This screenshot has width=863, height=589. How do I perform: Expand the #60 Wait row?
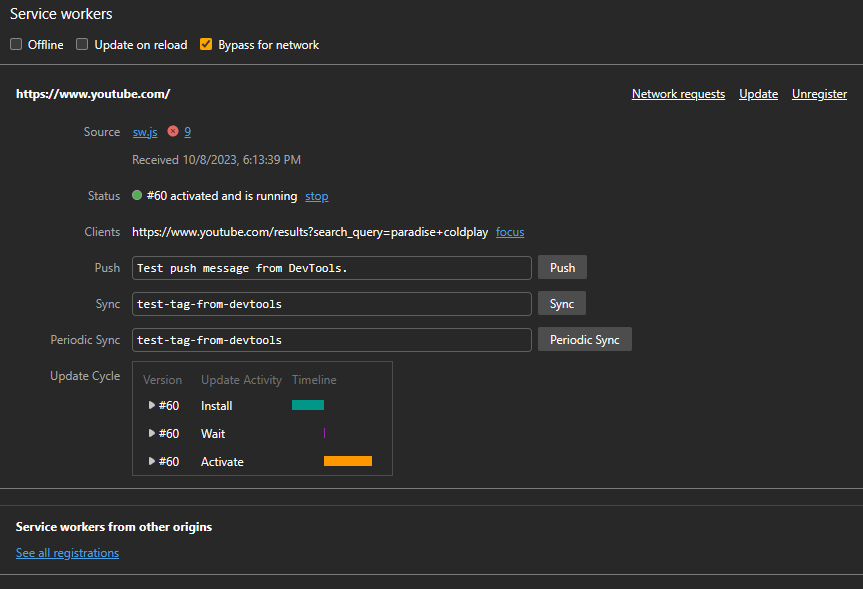pyautogui.click(x=152, y=434)
